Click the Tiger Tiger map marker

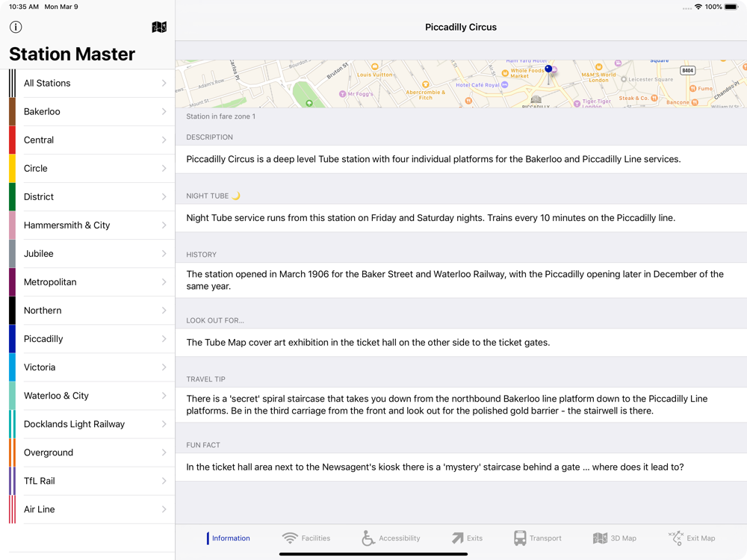pos(577,103)
